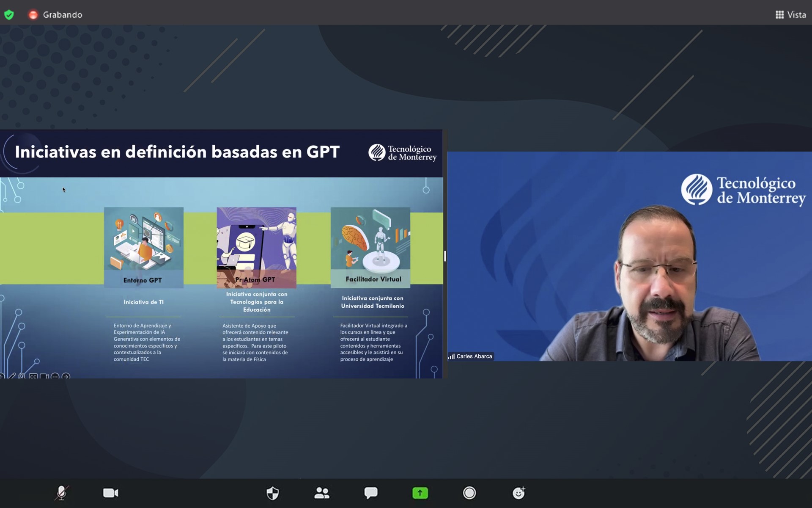812x508 pixels.
Task: Open the Security shield options
Action: coord(273,493)
